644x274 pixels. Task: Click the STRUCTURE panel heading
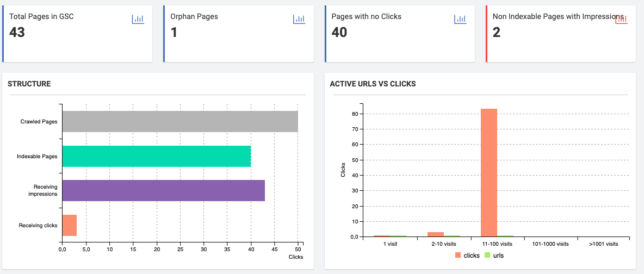coord(29,84)
